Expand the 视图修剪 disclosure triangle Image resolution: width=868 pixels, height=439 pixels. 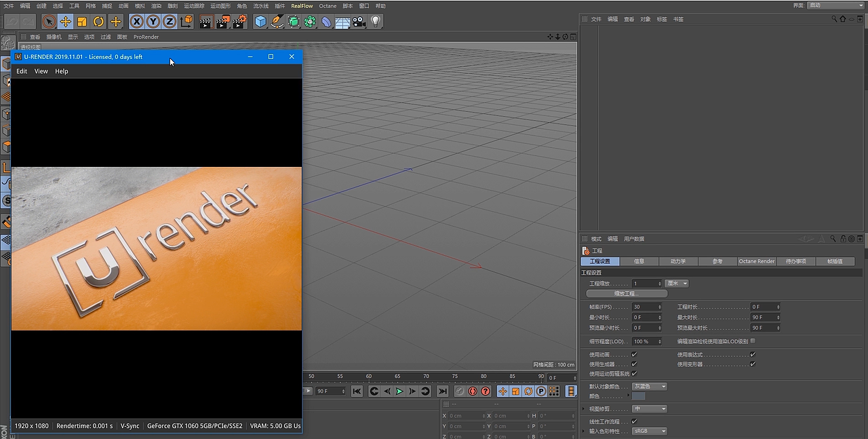click(x=585, y=409)
